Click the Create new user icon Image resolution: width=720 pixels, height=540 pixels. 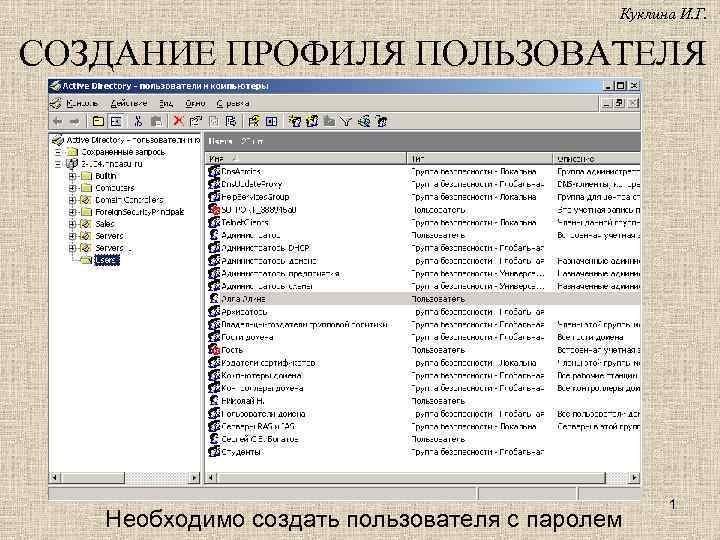tap(294, 121)
